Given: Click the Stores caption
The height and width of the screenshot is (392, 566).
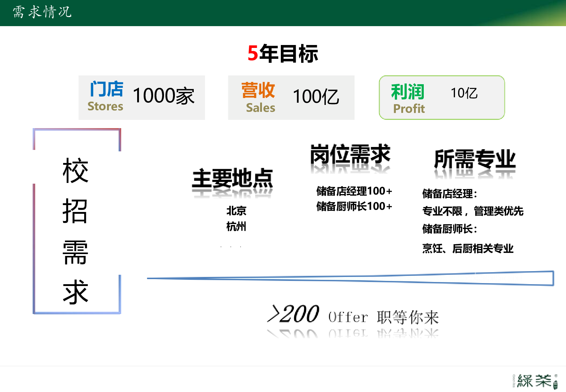Looking at the screenshot, I should pos(105,106).
